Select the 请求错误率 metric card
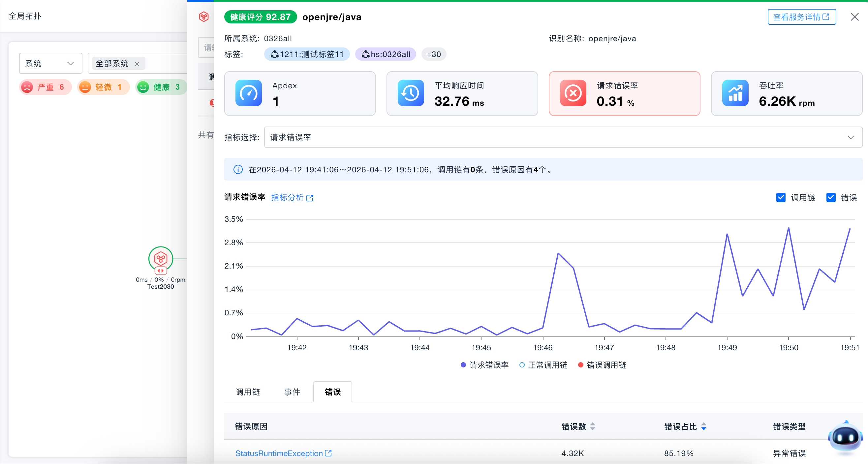The height and width of the screenshot is (464, 868). coord(624,93)
